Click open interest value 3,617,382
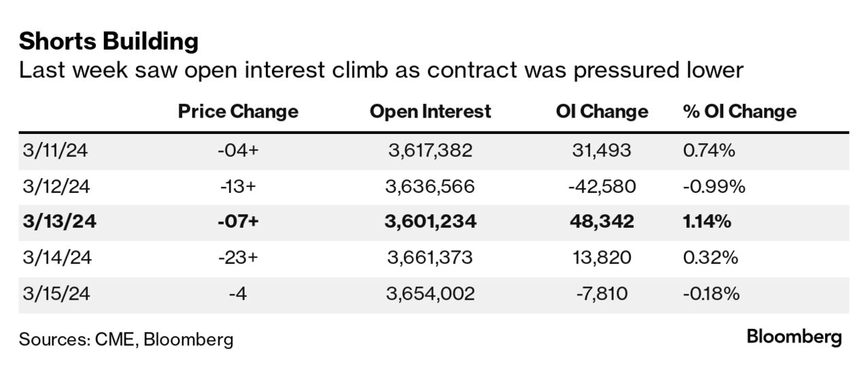 [x=430, y=150]
